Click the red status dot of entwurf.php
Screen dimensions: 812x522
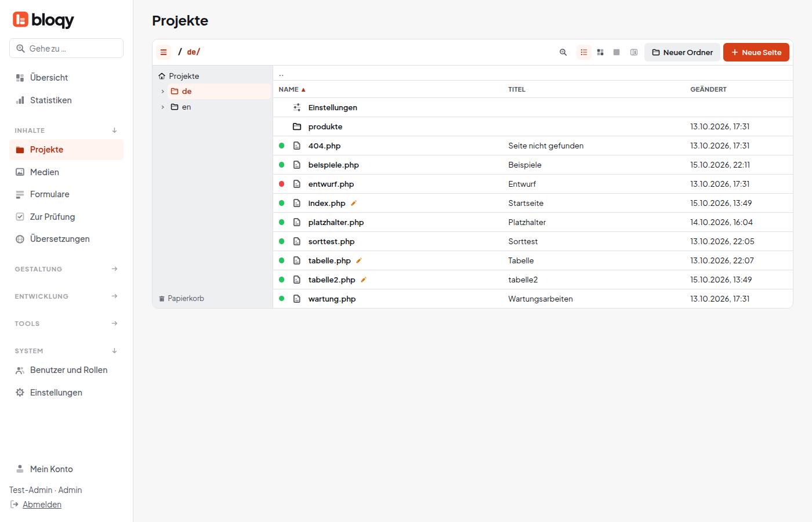[x=282, y=184]
